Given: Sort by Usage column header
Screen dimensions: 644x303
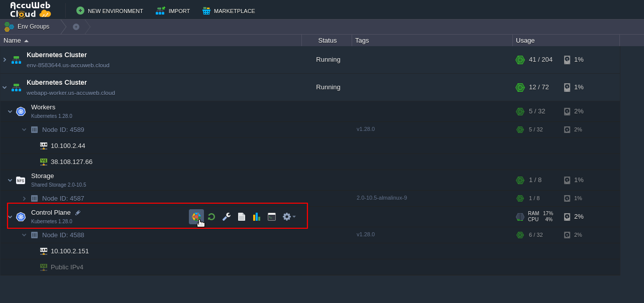Looking at the screenshot, I should point(566,40).
